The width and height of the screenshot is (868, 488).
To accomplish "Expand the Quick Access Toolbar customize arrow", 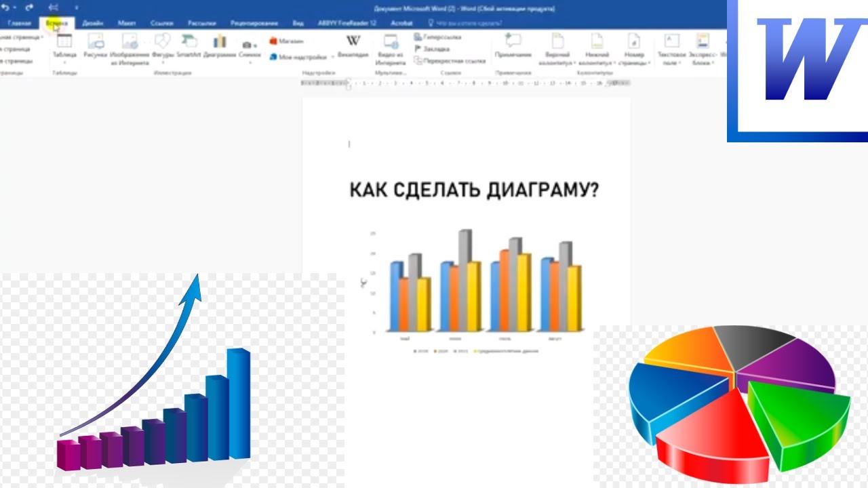I will (x=76, y=7).
